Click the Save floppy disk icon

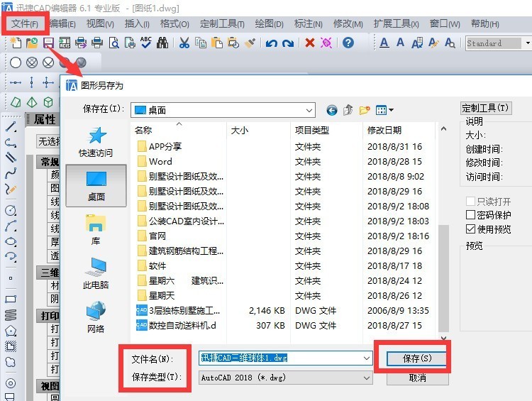pos(48,43)
